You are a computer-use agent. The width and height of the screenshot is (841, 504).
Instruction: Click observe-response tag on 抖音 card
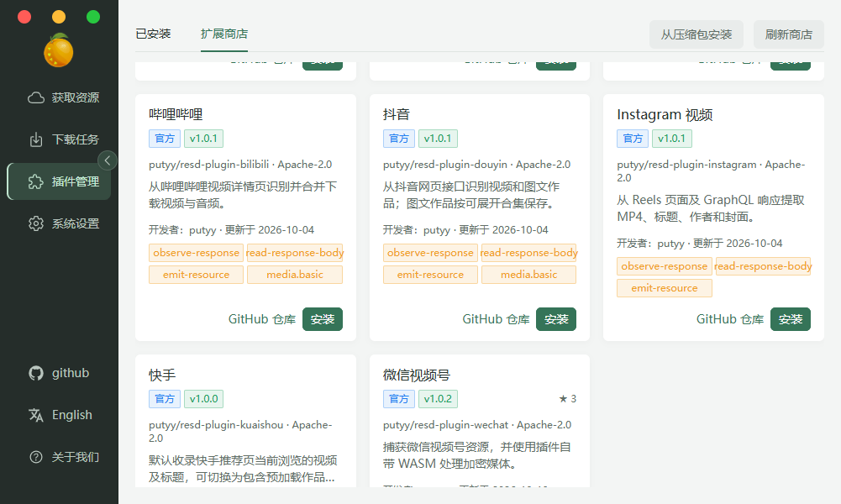click(430, 253)
